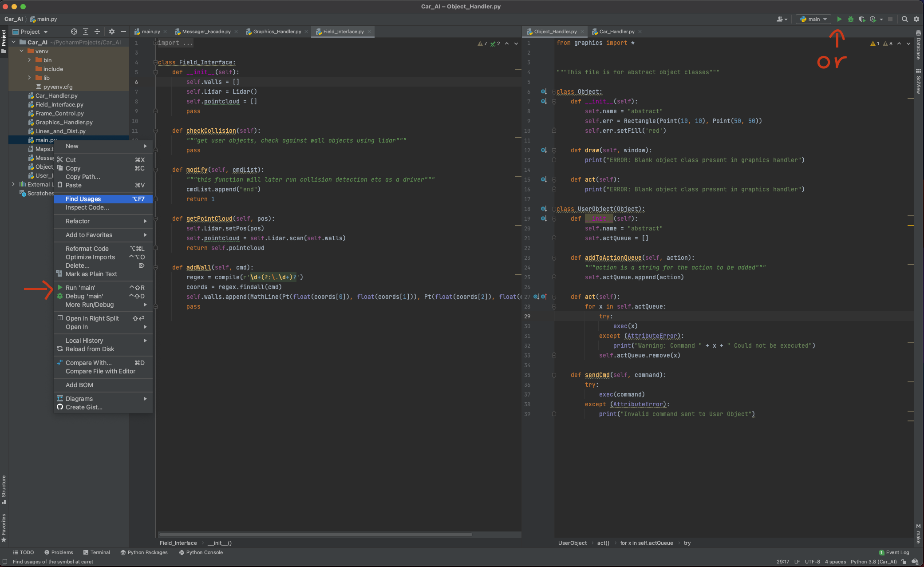Click the Search Everywhere magnifier icon
The image size is (924, 567).
[x=904, y=19]
